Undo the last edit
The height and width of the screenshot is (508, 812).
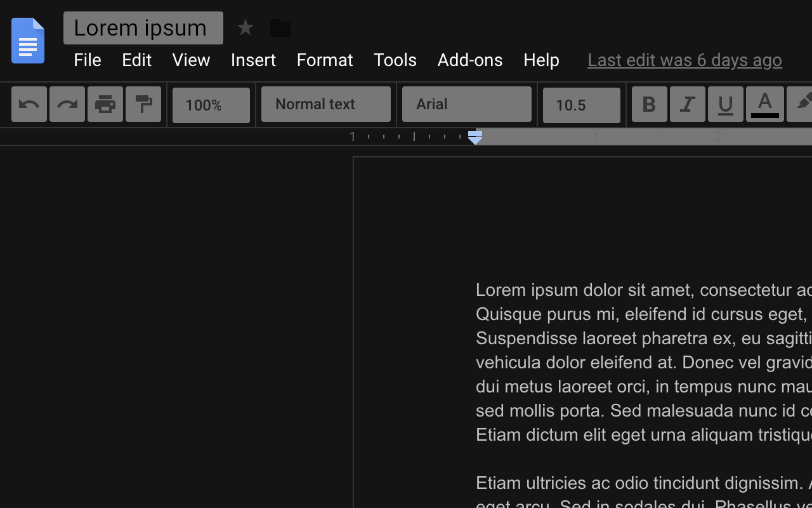tap(29, 104)
